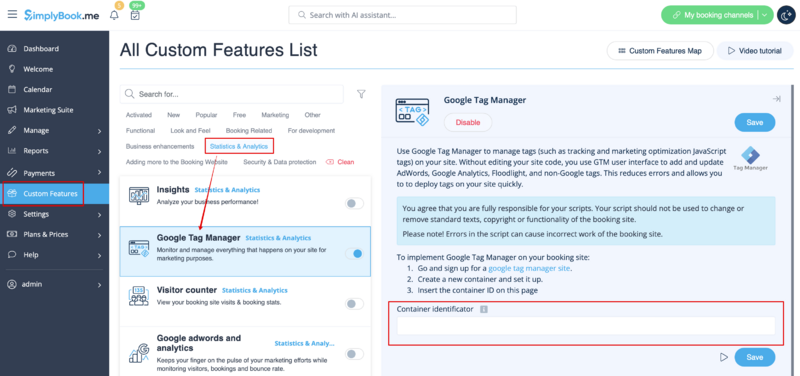The height and width of the screenshot is (376, 800).
Task: Open the calendar tasks icon with 99+ badge
Action: (x=135, y=15)
